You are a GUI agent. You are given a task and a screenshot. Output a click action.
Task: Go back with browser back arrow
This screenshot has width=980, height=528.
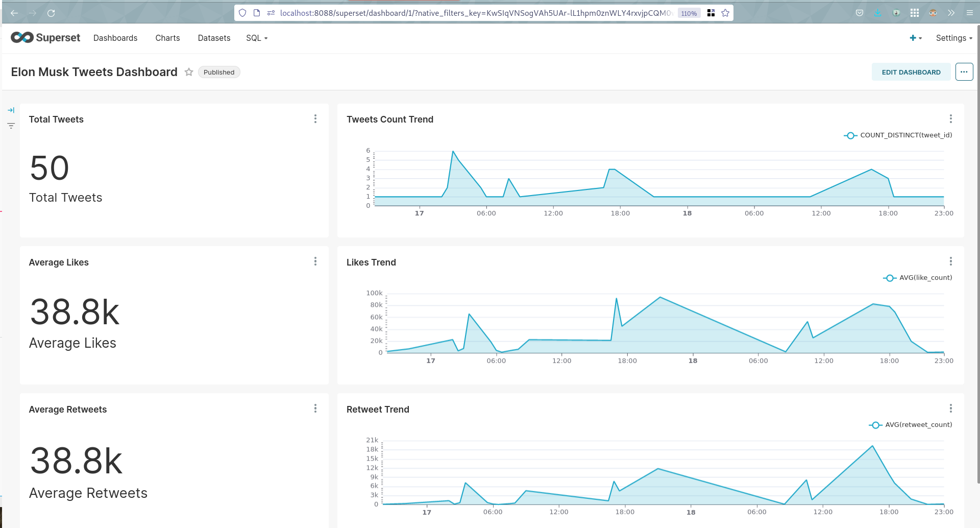coord(14,13)
